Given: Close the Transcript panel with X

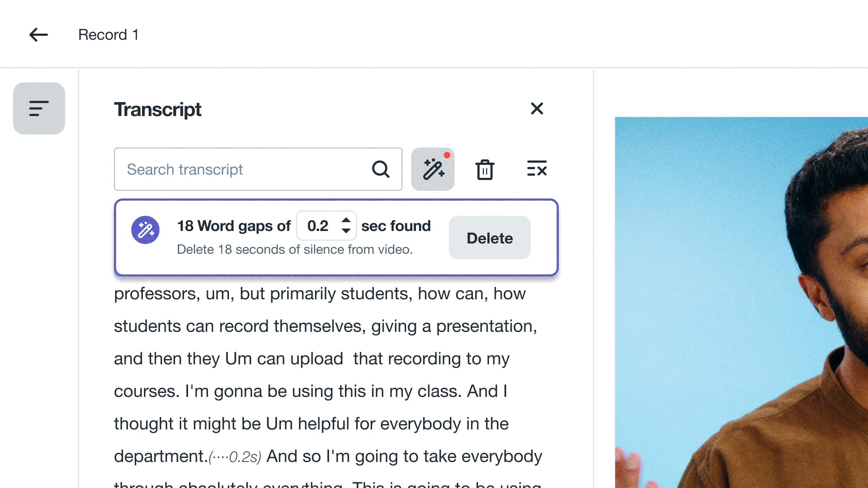Looking at the screenshot, I should coord(537,108).
